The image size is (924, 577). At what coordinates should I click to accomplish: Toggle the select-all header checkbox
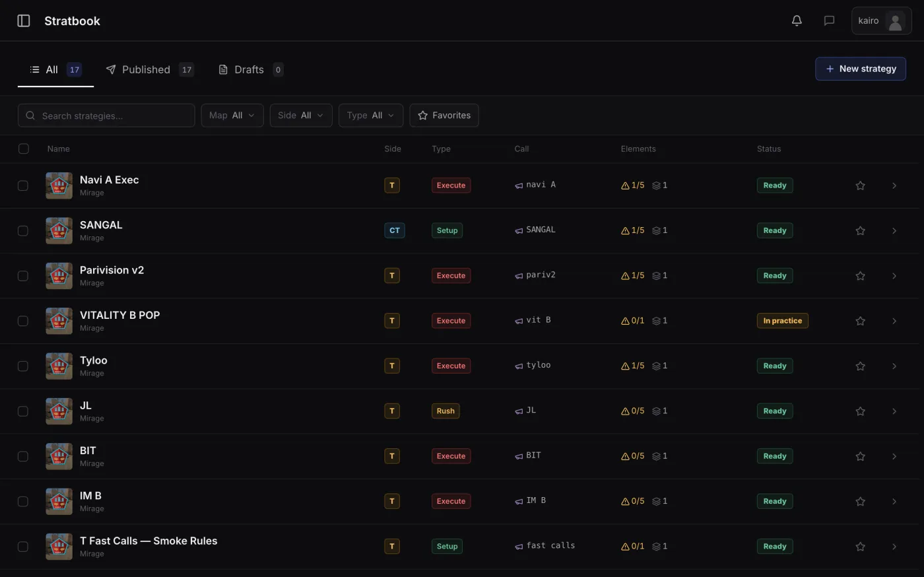click(24, 149)
